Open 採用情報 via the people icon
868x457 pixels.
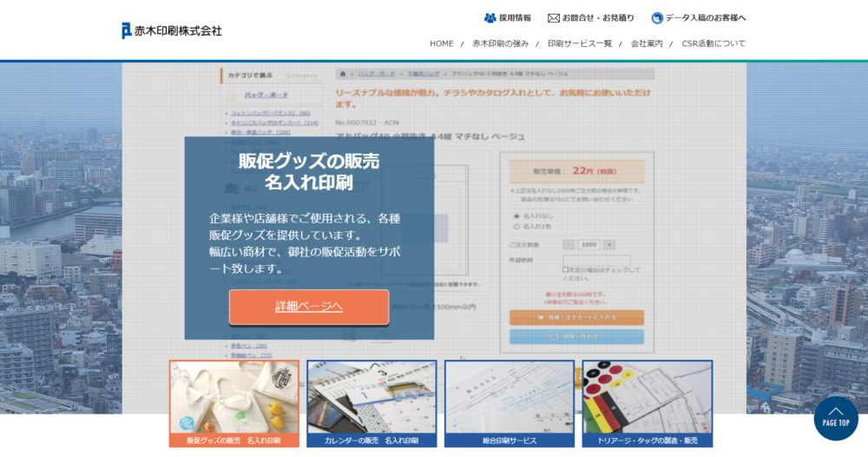pyautogui.click(x=490, y=18)
